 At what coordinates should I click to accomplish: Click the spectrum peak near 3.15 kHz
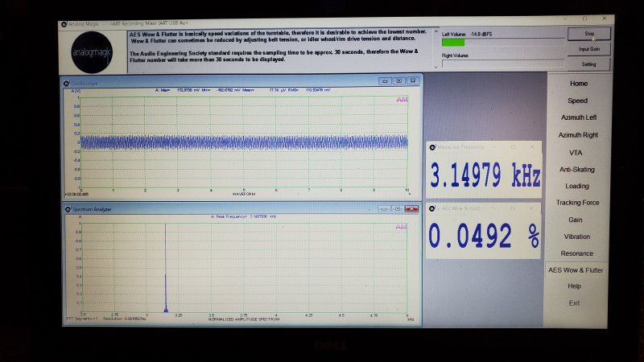click(166, 269)
